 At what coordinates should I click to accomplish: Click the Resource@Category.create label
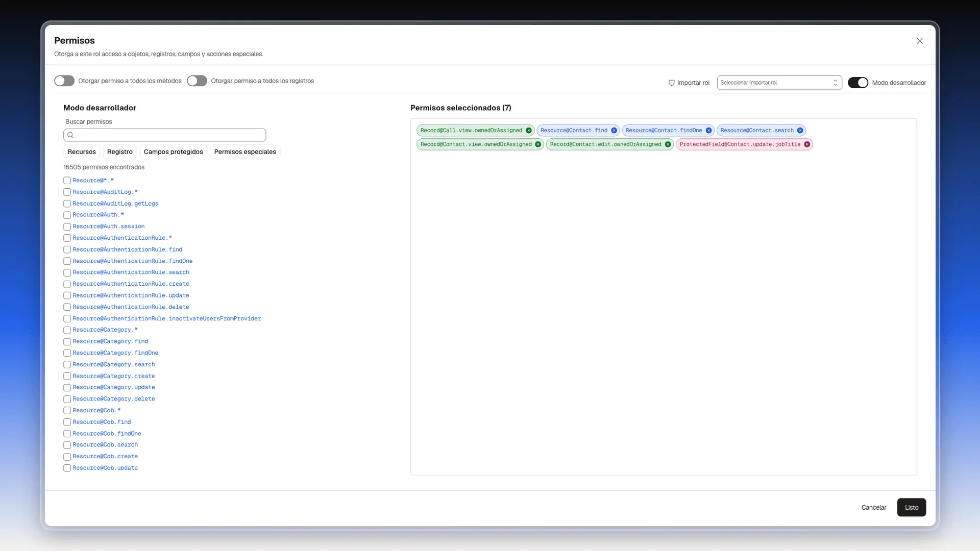point(114,376)
